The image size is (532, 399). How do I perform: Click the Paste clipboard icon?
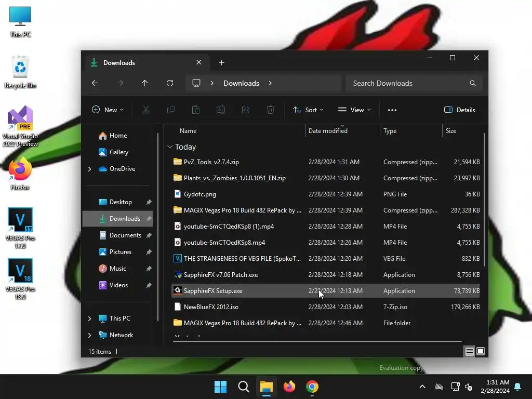(196, 110)
